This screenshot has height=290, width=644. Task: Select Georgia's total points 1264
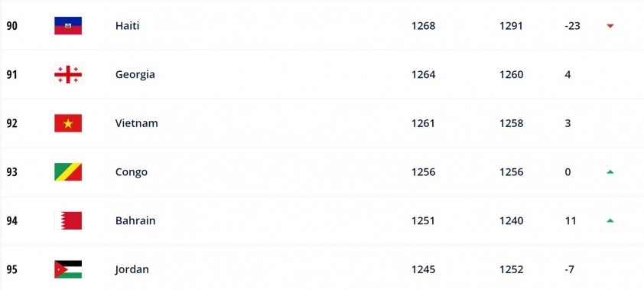point(424,75)
